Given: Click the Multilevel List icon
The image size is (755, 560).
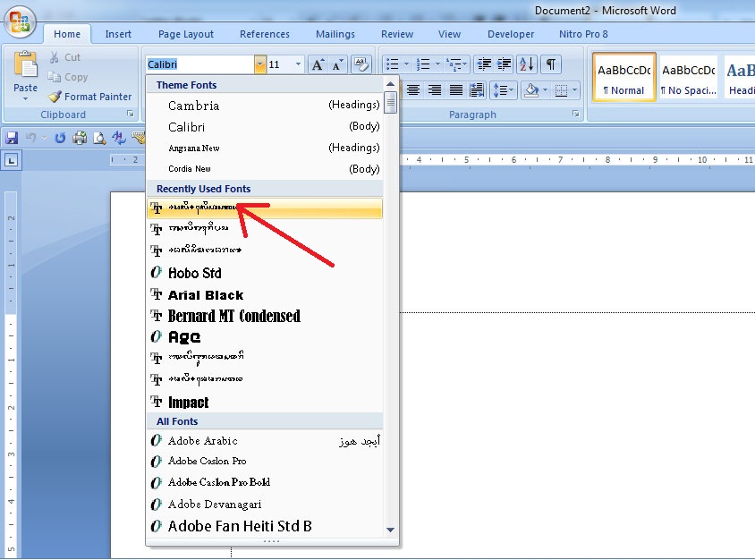Looking at the screenshot, I should coord(456,64).
